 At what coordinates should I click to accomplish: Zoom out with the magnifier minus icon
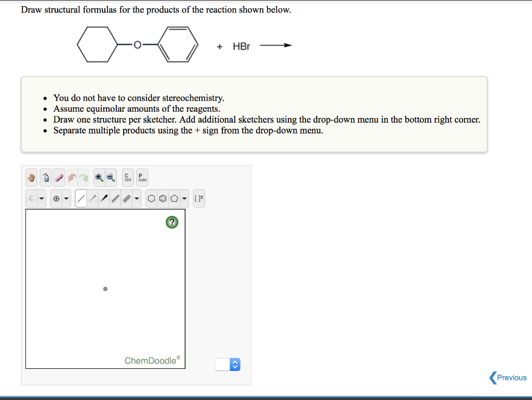click(x=109, y=177)
